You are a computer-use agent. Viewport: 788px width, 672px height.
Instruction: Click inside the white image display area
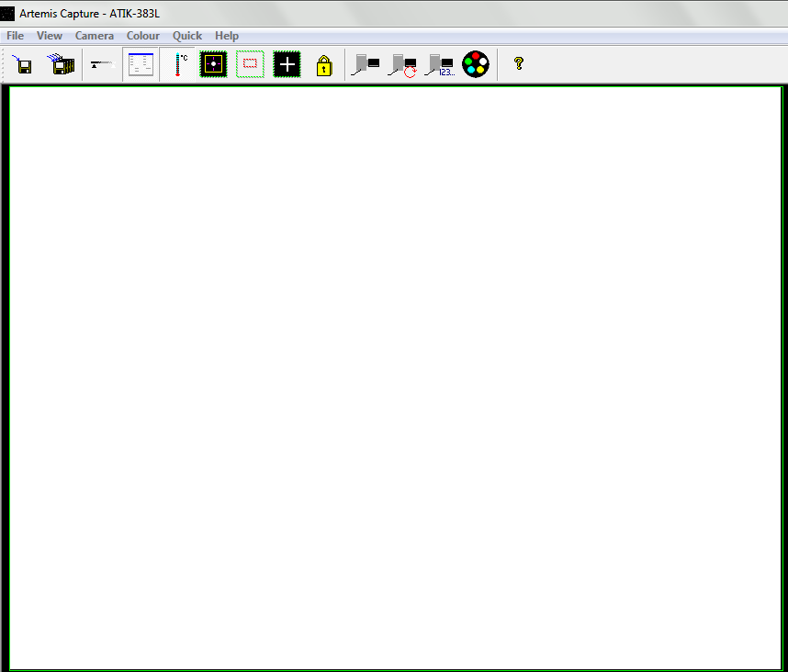coord(396,378)
